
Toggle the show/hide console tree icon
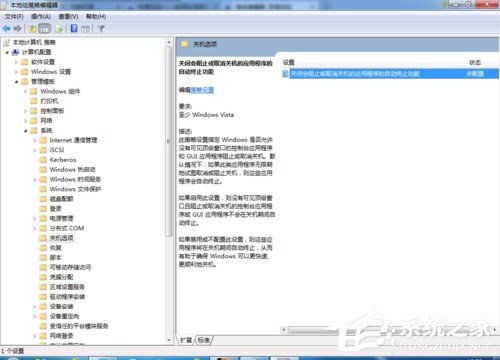pos(44,29)
